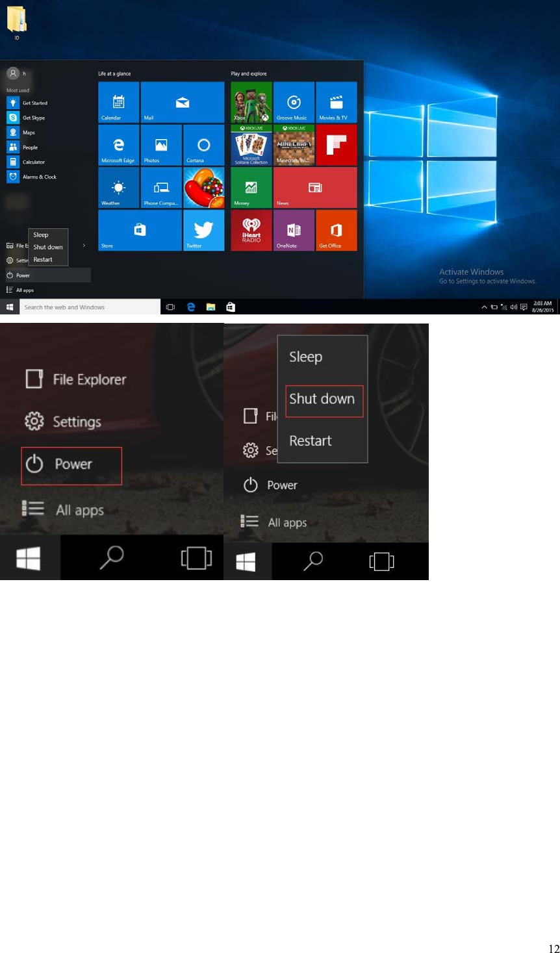This screenshot has width=560, height=953.
Task: Open the News tile
Action: click(x=315, y=188)
